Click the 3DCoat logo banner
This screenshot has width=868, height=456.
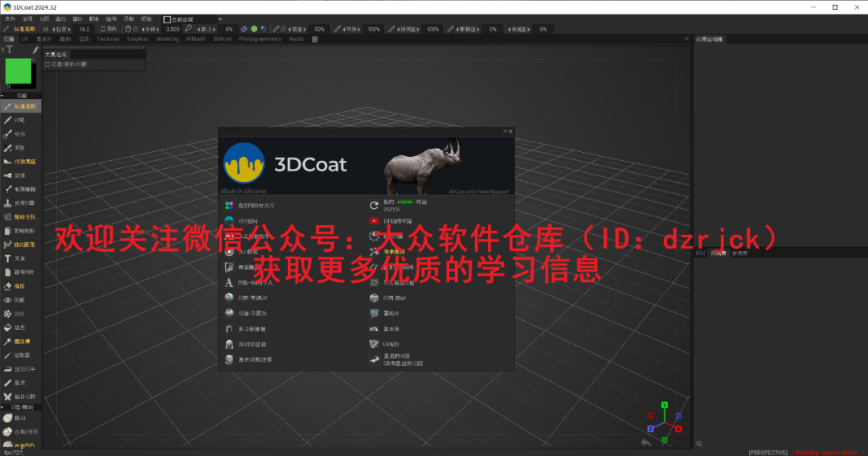(x=366, y=166)
